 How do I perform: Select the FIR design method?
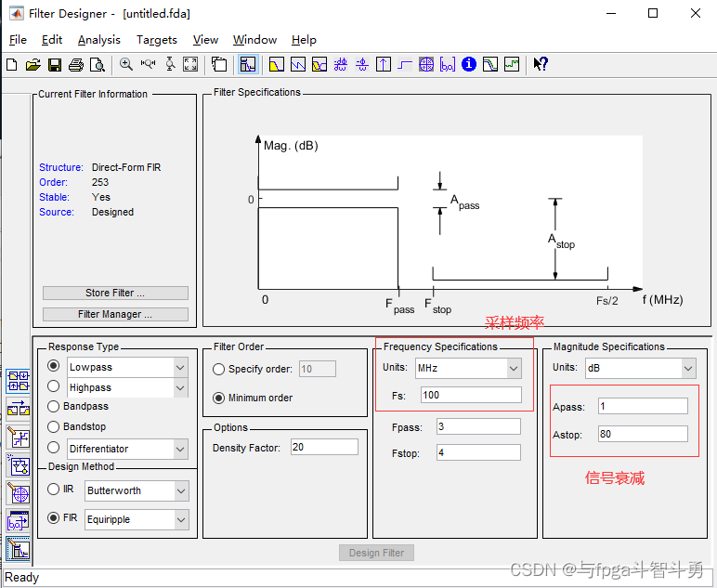54,518
